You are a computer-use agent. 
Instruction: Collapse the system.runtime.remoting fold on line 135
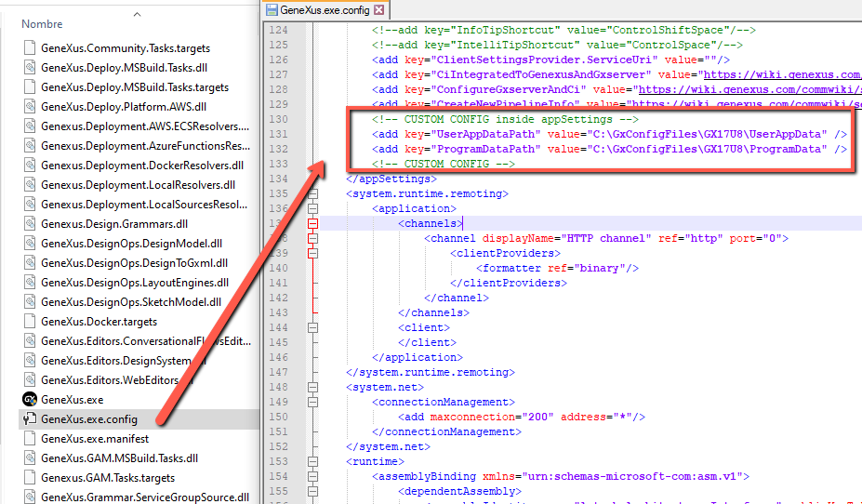coord(312,193)
